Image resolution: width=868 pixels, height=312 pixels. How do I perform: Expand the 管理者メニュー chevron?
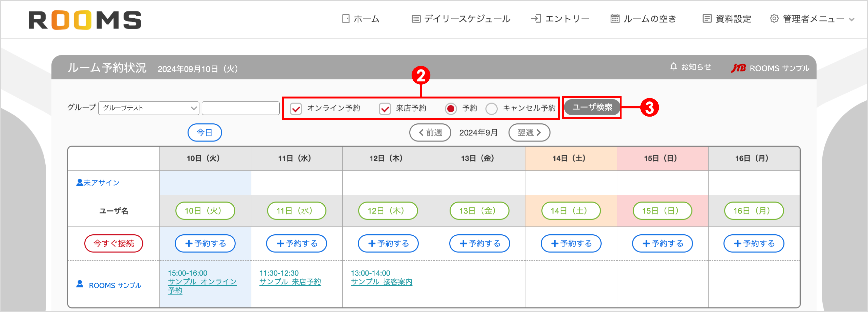click(852, 19)
